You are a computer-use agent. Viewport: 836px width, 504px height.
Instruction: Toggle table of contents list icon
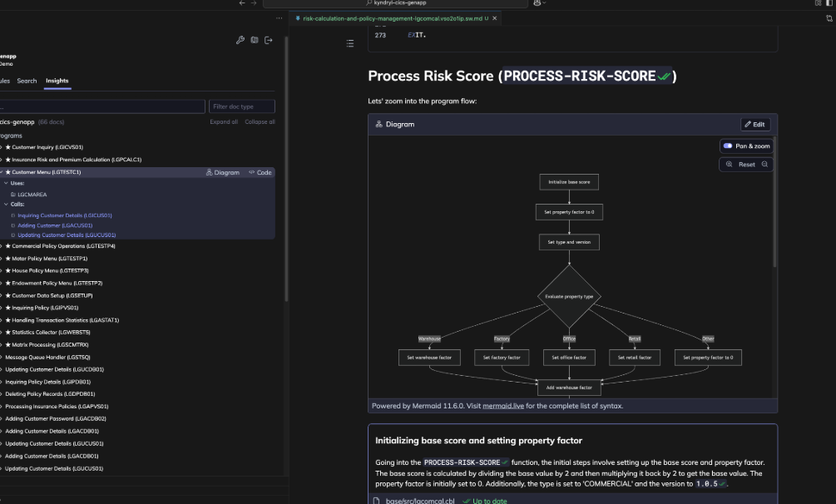(349, 43)
